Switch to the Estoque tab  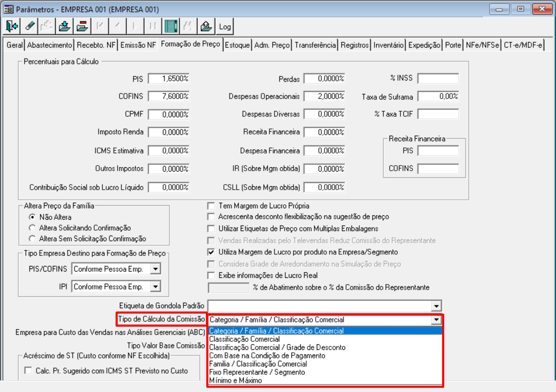(238, 45)
